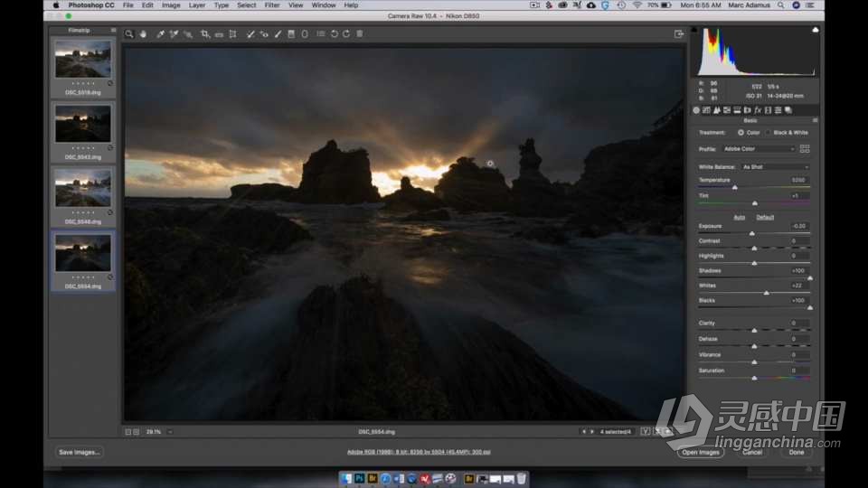Open the zoom level dropdown arrow

pos(170,432)
